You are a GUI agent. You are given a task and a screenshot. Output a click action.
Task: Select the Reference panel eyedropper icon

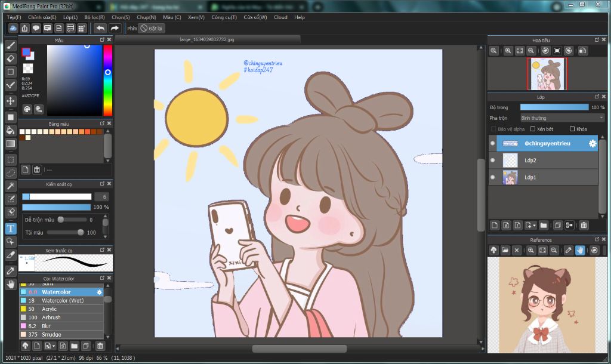568,250
